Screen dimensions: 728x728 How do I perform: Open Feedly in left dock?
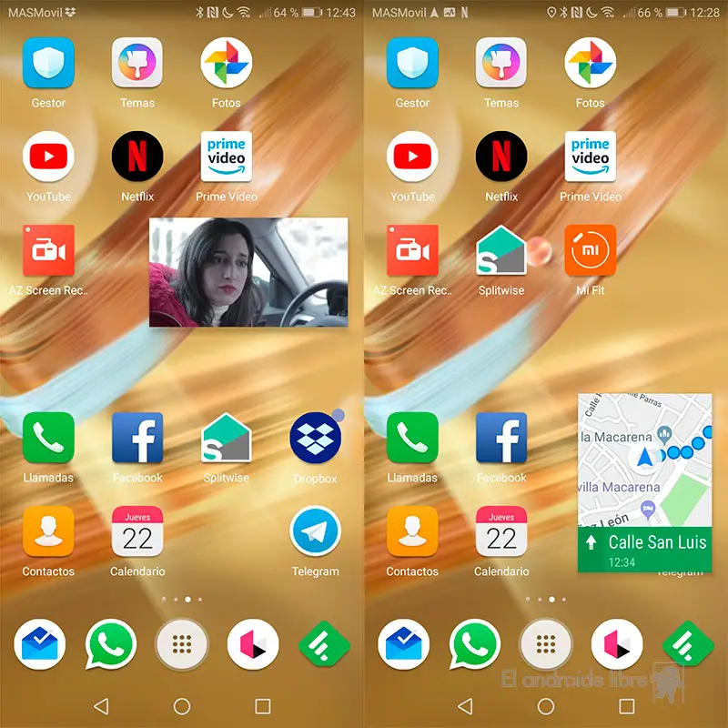point(324,644)
